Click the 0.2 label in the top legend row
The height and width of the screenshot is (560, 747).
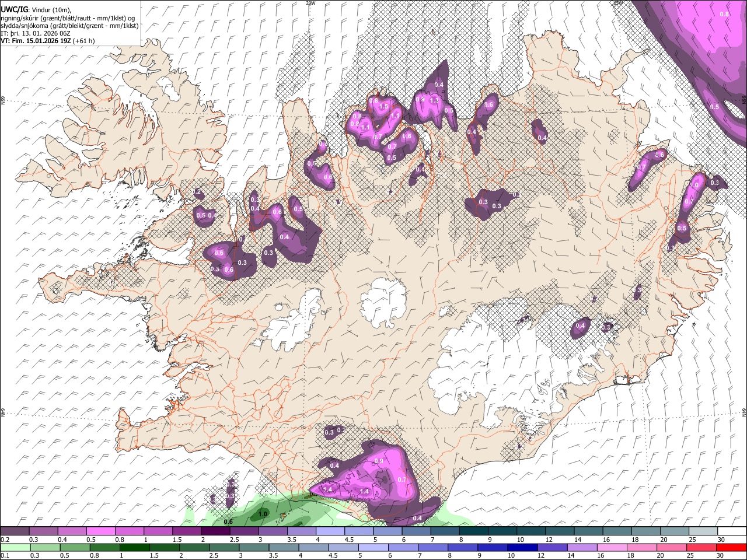(4, 540)
